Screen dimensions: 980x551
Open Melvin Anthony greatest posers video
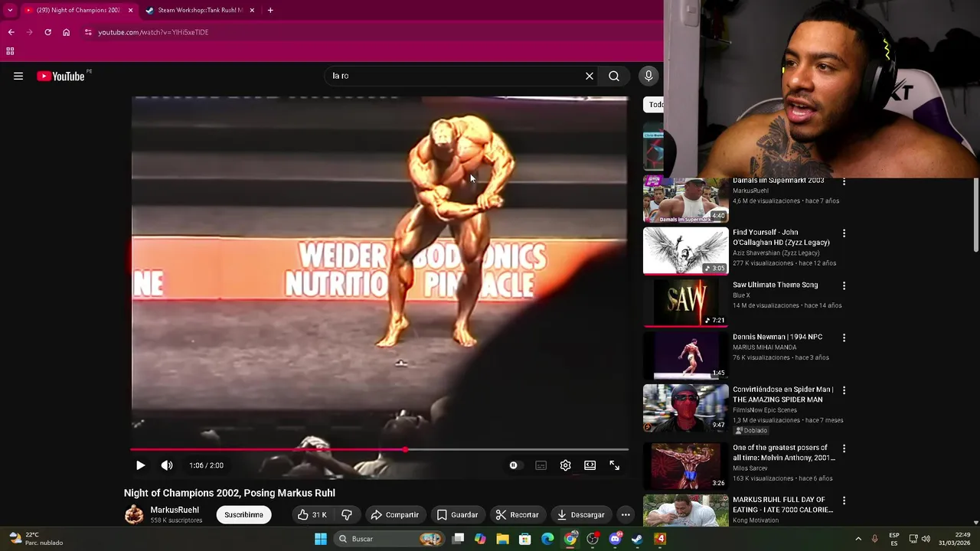tap(685, 465)
